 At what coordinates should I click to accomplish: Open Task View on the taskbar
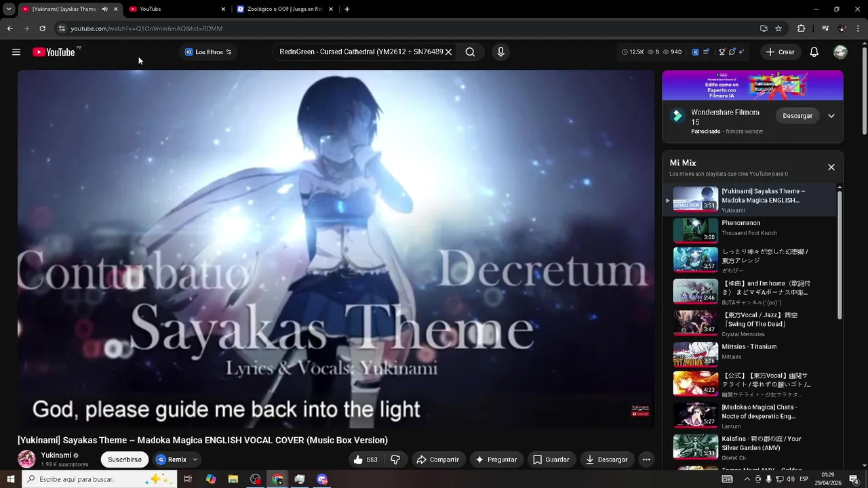click(188, 479)
